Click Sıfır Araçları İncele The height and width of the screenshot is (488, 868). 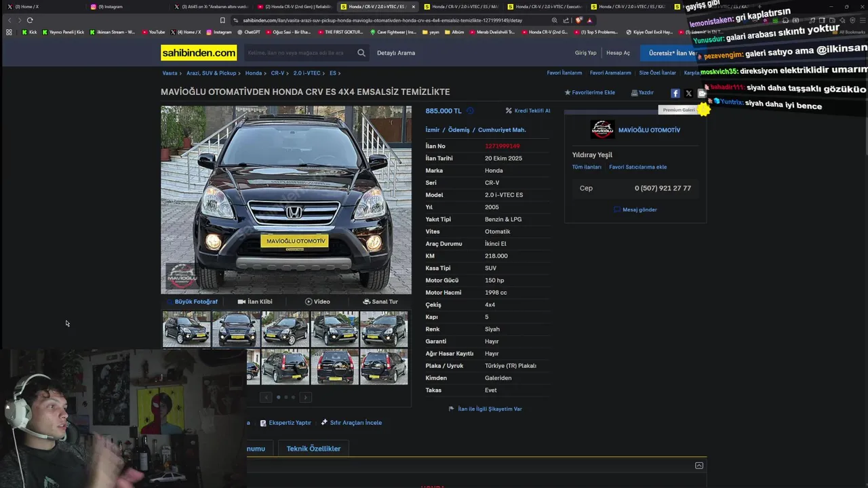(351, 422)
